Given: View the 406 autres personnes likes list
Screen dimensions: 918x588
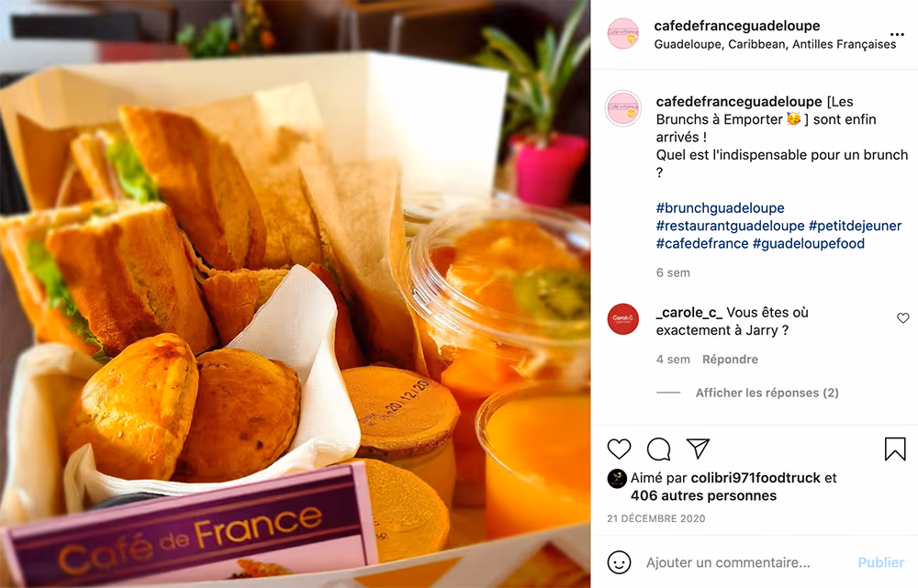Looking at the screenshot, I should tap(703, 495).
